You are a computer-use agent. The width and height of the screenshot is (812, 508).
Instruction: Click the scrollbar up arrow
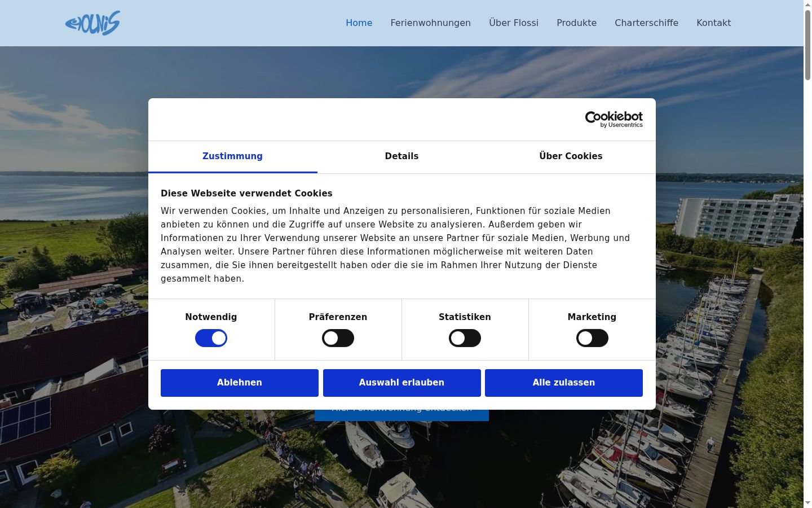[x=807, y=5]
